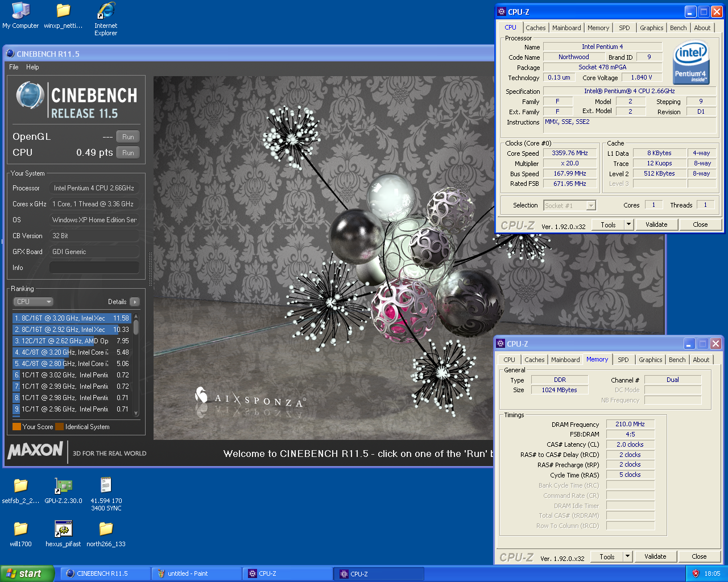
Task: Click the Identical System brown swatch
Action: pyautogui.click(x=59, y=427)
